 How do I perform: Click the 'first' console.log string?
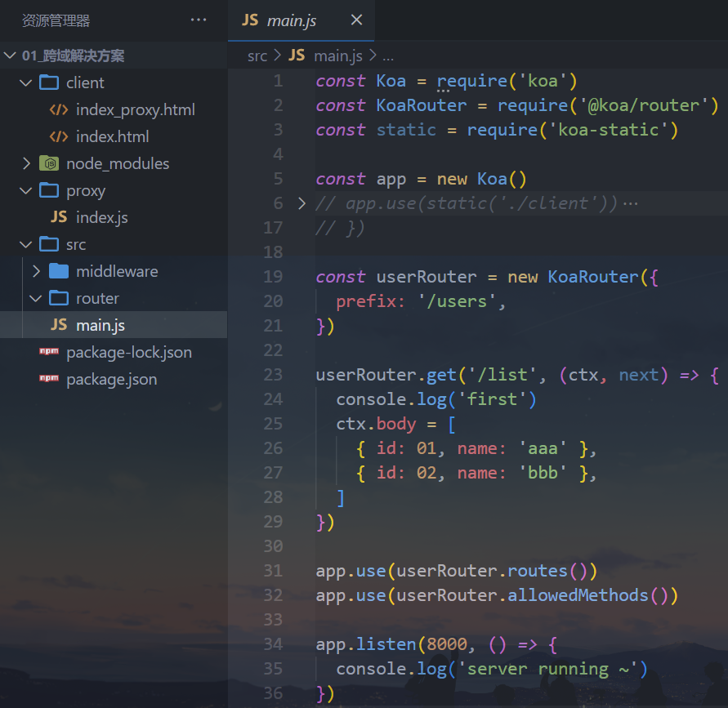click(x=492, y=399)
